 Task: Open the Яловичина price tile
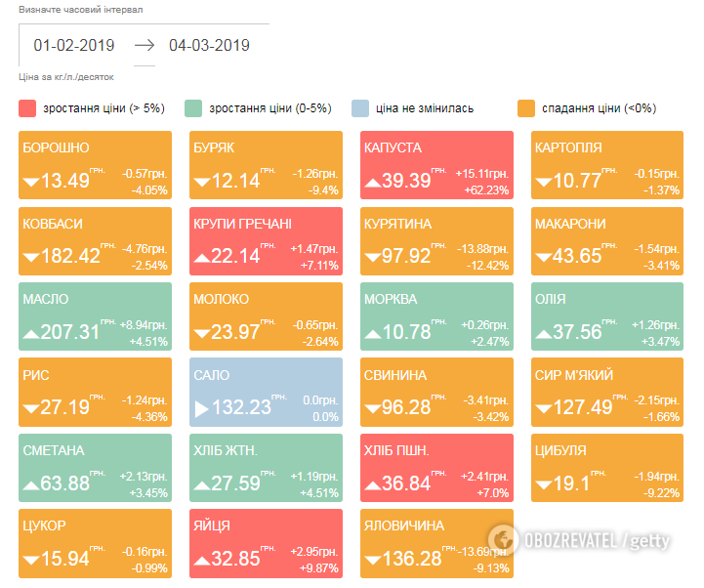pos(436,543)
